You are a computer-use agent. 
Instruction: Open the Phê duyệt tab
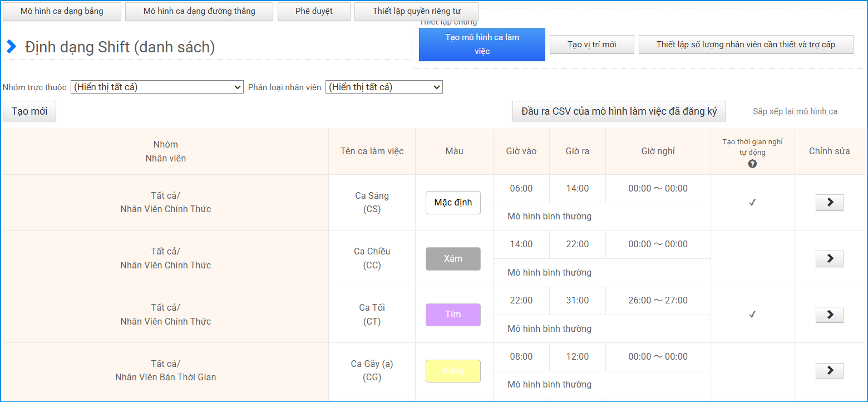[314, 12]
